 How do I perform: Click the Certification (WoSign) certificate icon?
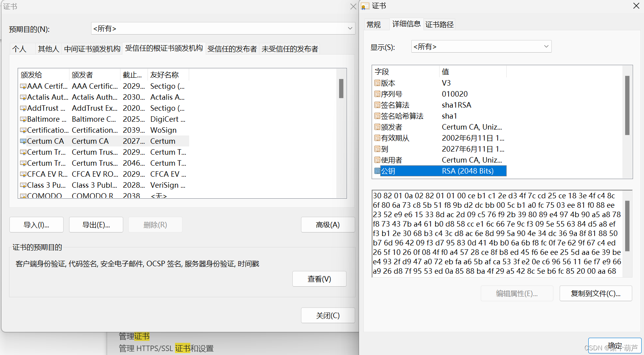click(24, 130)
